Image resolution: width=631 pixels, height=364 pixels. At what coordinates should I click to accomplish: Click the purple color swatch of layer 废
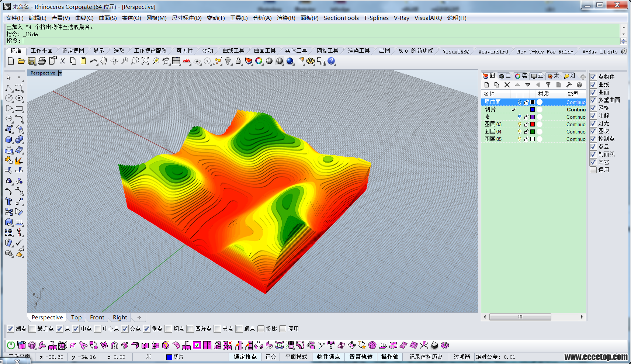533,117
